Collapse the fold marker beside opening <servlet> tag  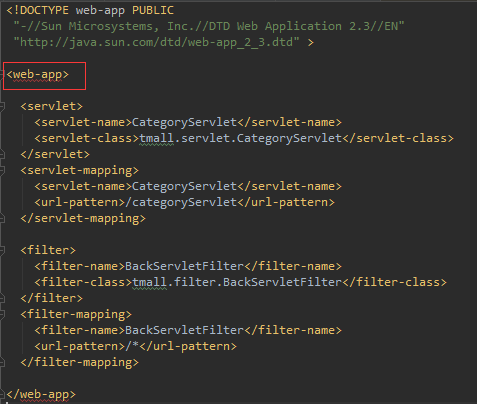click(x=2, y=106)
